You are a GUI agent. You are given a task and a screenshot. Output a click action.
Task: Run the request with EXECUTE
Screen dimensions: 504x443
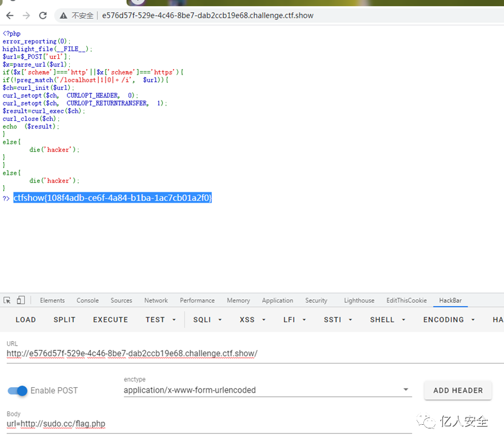[110, 319]
